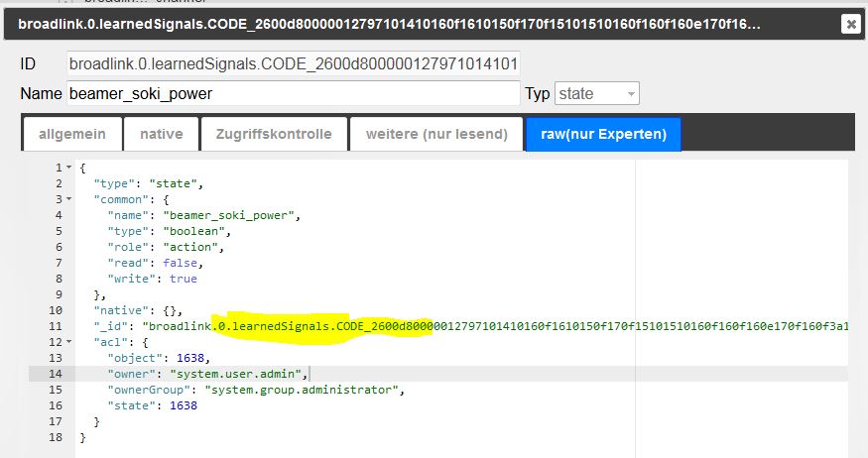Viewport: 868px width, 458px height.
Task: Click the "_id" line with broadlink code
Action: [x=470, y=326]
